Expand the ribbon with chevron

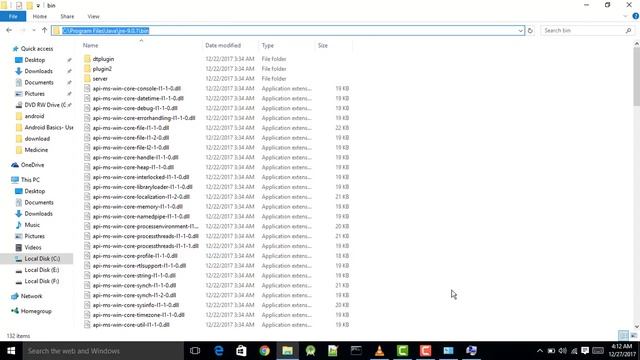625,16
